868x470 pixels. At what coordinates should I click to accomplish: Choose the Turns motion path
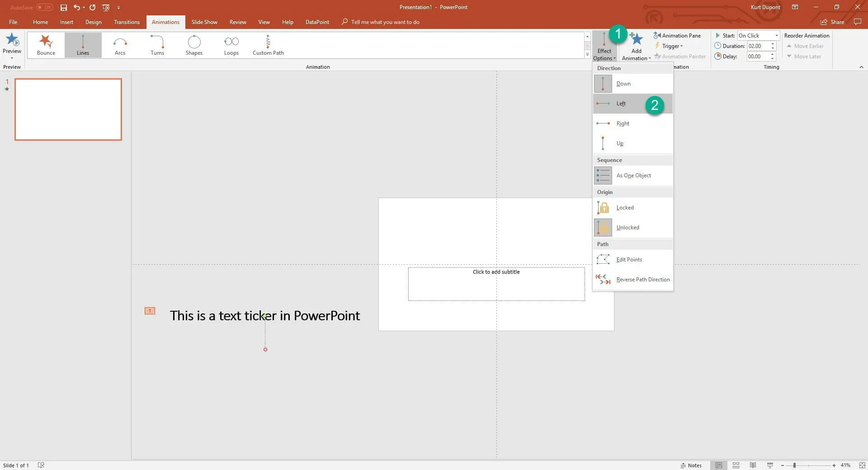click(x=157, y=45)
